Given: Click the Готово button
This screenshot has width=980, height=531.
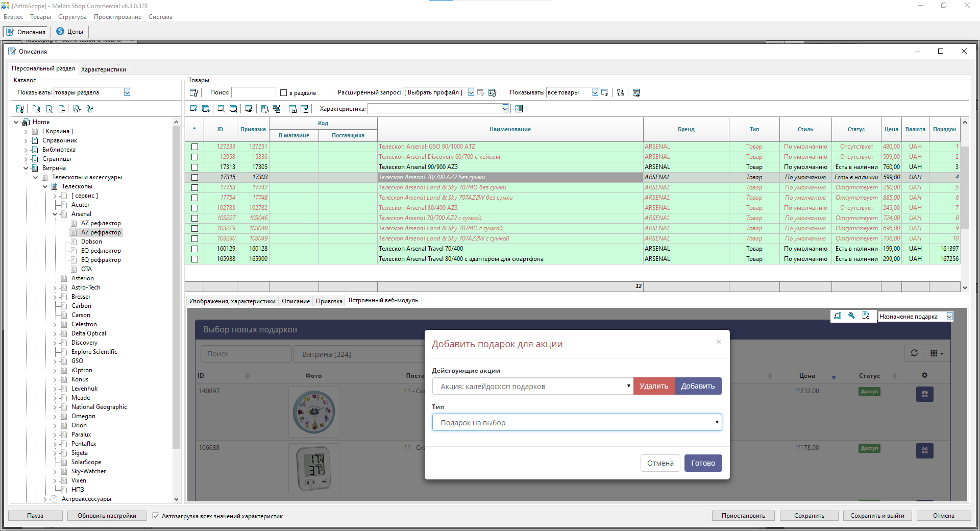Looking at the screenshot, I should coord(703,463).
